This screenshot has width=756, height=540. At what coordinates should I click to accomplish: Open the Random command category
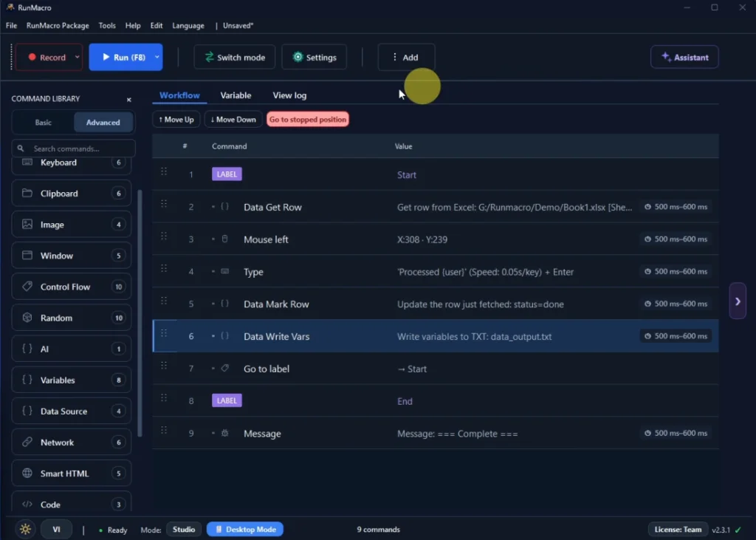tap(72, 318)
